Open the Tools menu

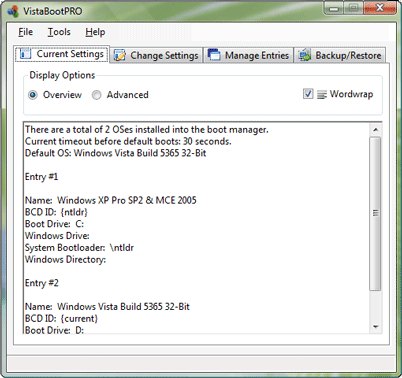[59, 32]
